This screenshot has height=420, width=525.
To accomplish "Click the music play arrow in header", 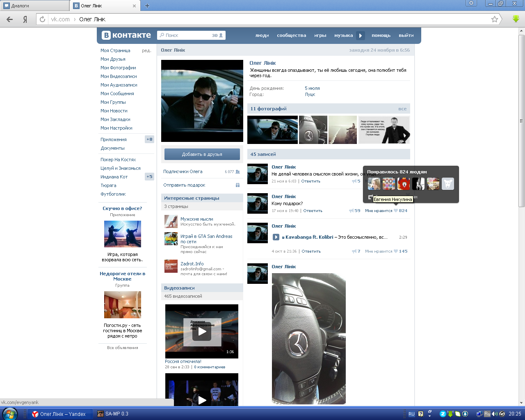I will click(360, 36).
